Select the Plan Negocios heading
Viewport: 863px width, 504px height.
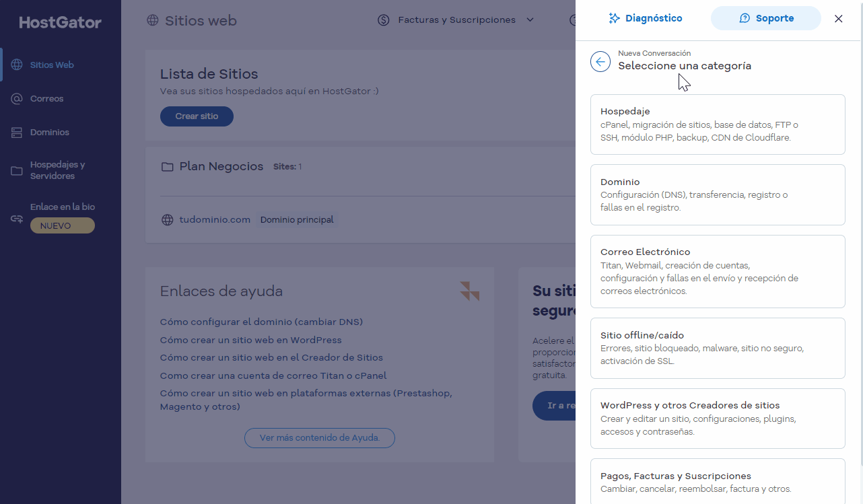click(221, 166)
